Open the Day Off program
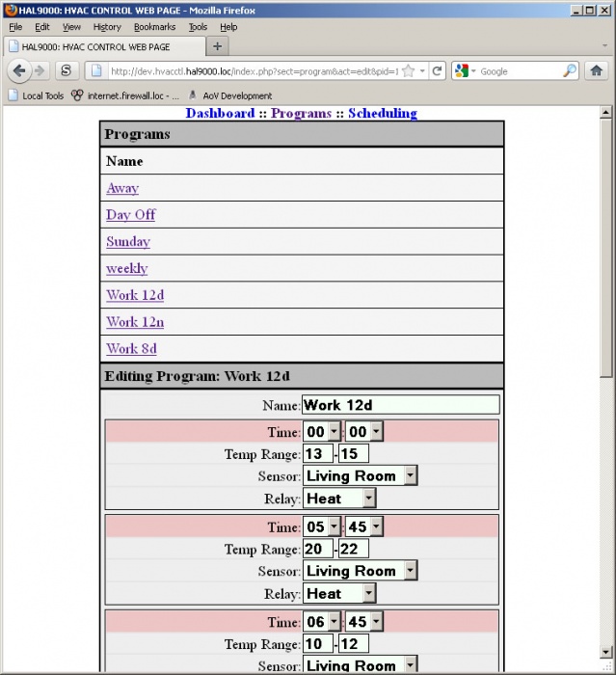 [131, 215]
